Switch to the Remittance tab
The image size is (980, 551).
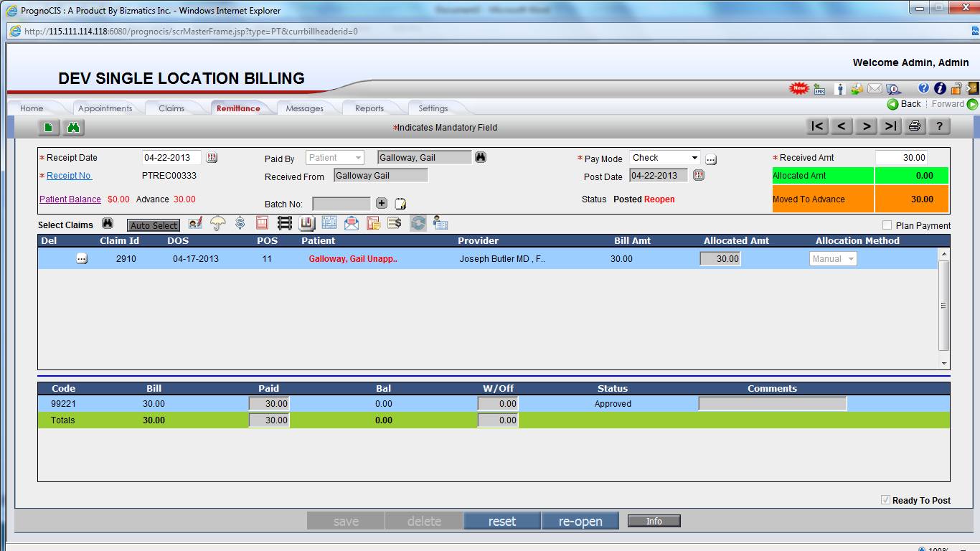tap(239, 108)
